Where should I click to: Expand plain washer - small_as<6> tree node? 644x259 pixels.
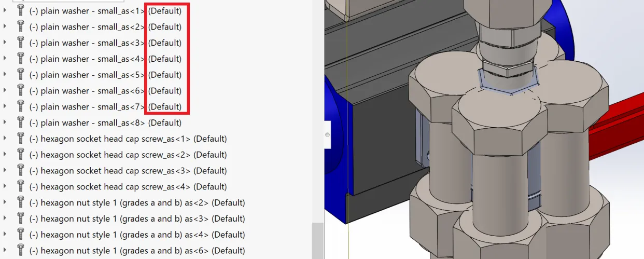5,91
